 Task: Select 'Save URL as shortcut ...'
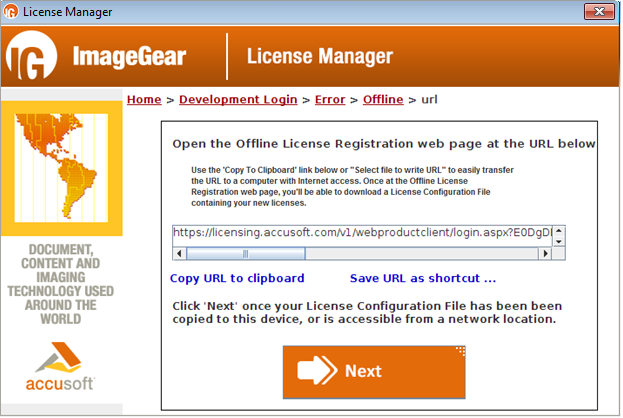(x=422, y=278)
